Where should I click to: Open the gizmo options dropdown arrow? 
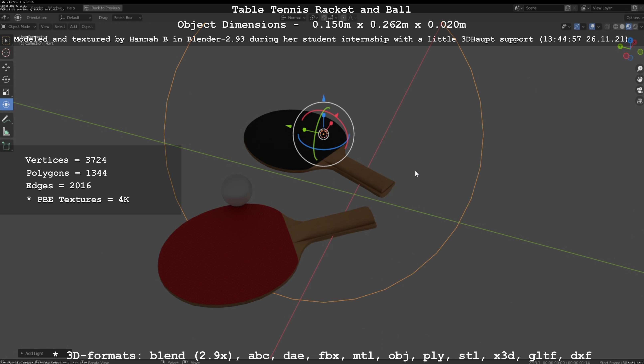(583, 26)
